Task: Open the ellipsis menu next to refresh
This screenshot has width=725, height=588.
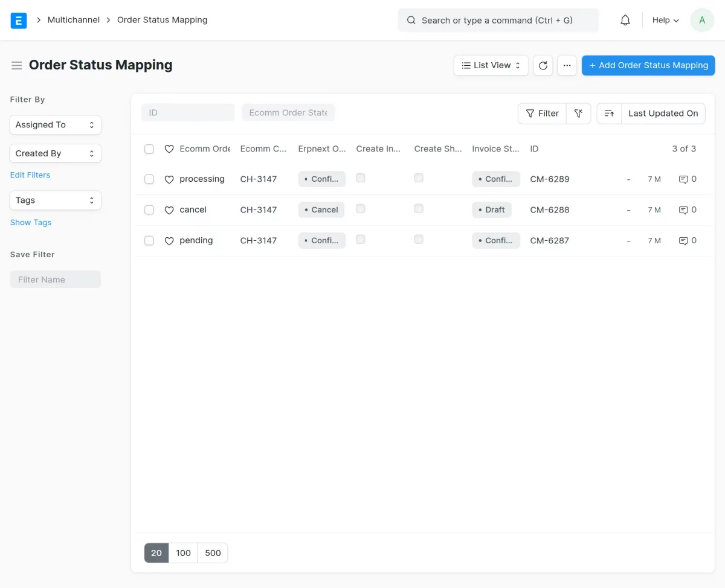Action: tap(567, 65)
